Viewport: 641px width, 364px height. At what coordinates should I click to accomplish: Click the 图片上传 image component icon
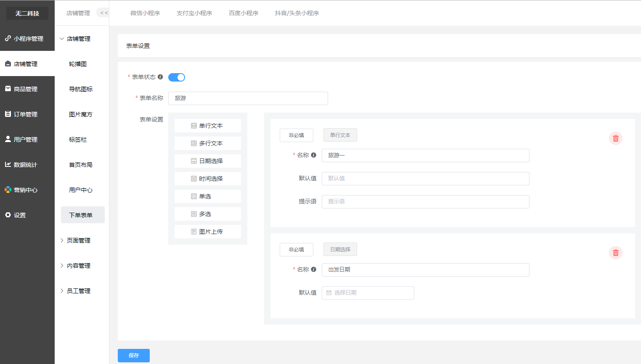click(x=194, y=232)
